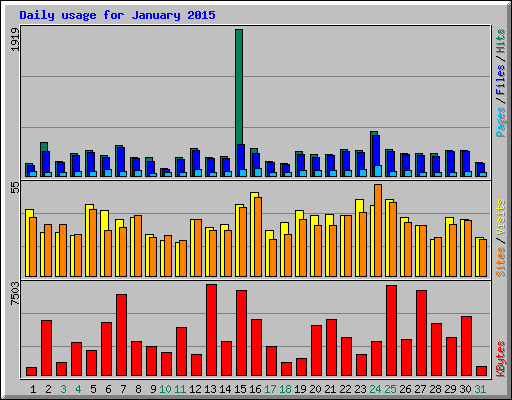
Task: Click the red KBytes bar for day 7
Action: 121,335
